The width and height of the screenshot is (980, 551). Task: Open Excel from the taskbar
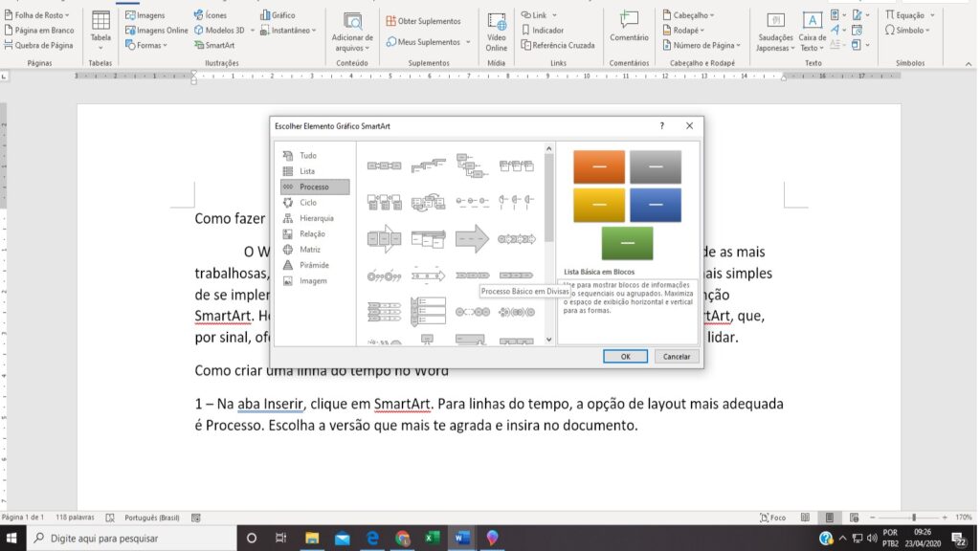click(432, 538)
